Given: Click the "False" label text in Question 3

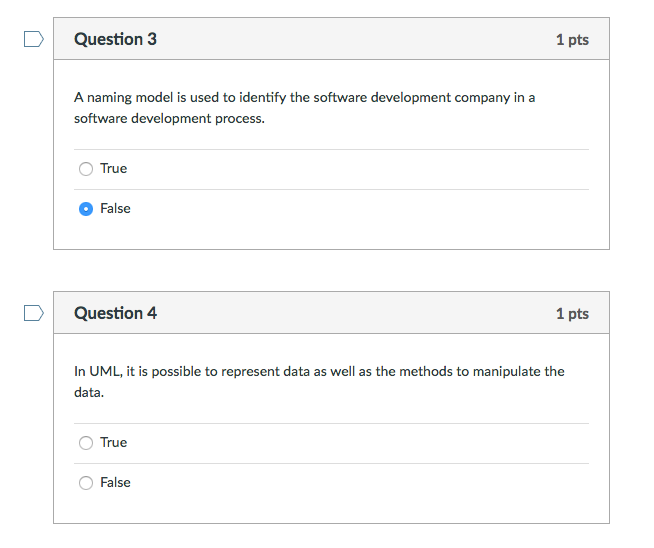Looking at the screenshot, I should [x=115, y=209].
